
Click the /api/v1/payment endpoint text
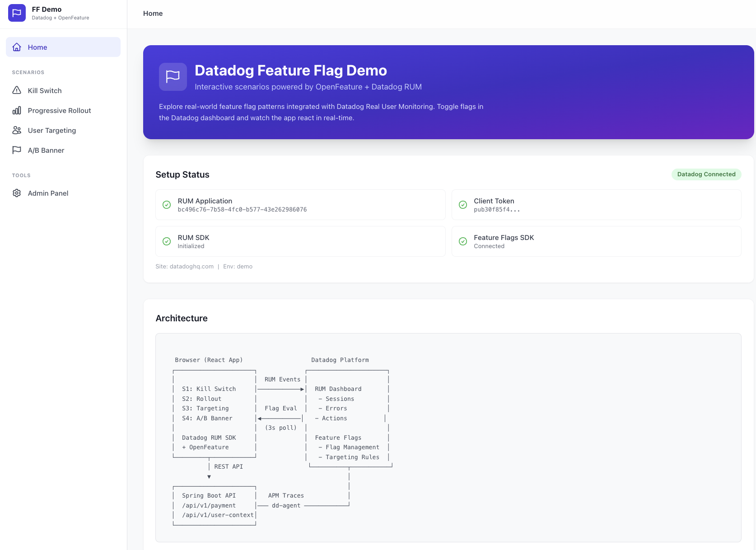pyautogui.click(x=209, y=506)
